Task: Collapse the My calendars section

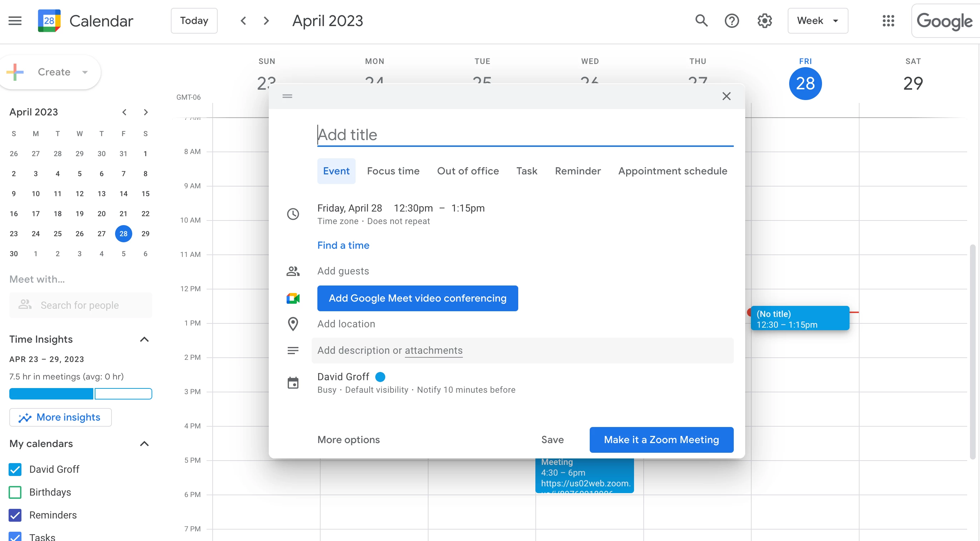Action: [144, 443]
